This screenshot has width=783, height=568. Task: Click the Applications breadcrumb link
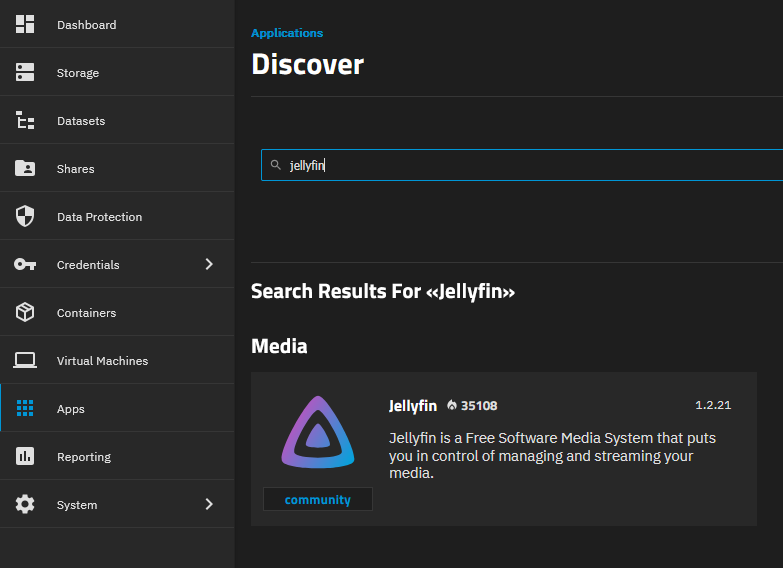[x=287, y=33]
